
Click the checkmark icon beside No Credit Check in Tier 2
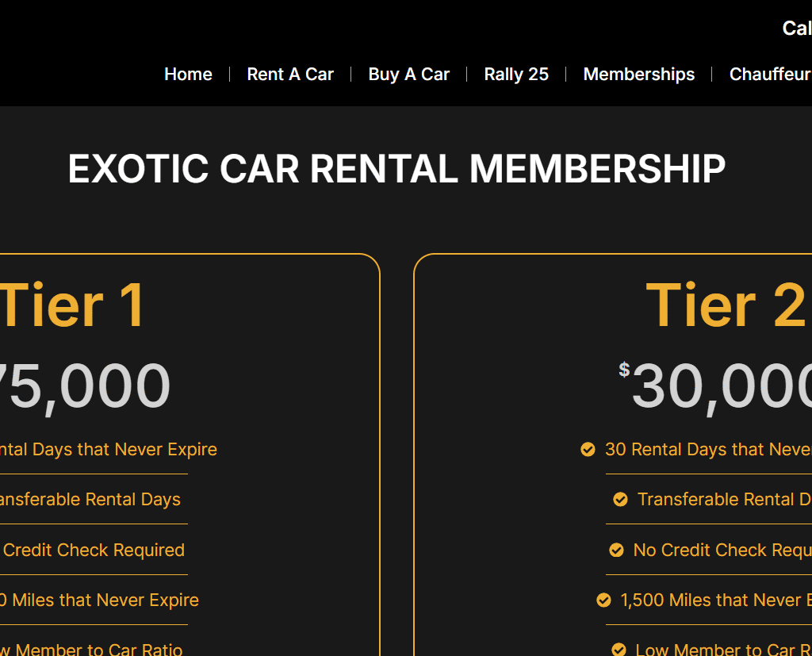click(616, 551)
